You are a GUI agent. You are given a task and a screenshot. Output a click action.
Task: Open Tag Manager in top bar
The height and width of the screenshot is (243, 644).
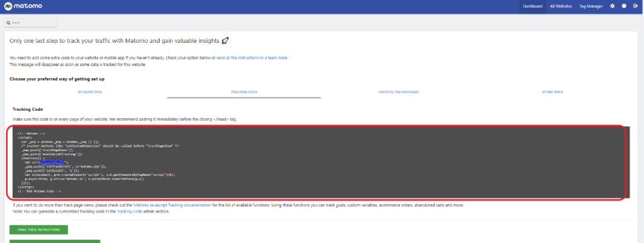pos(591,6)
